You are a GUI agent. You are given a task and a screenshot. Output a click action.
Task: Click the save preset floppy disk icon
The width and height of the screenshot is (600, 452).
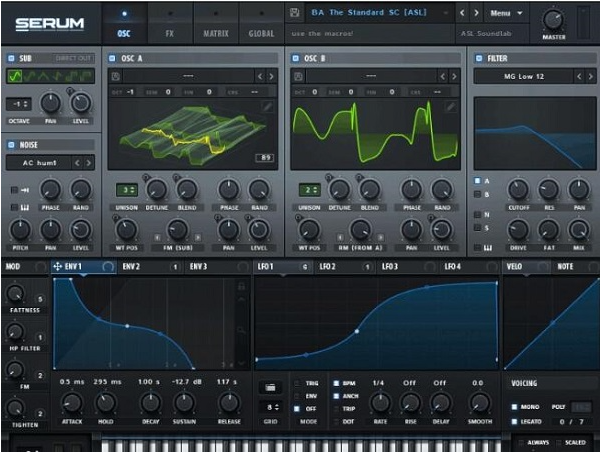point(294,14)
